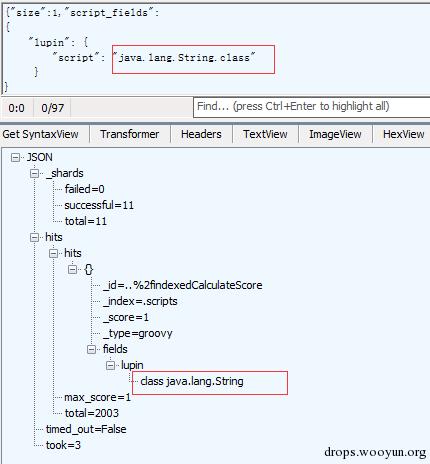The image size is (430, 464).
Task: Select class java.lang.String result item
Action: pos(192,381)
